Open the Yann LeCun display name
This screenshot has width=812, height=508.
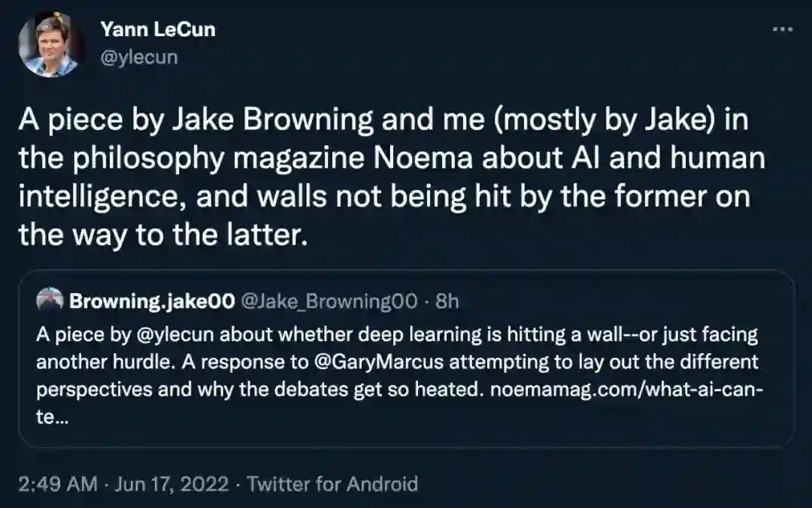[157, 29]
